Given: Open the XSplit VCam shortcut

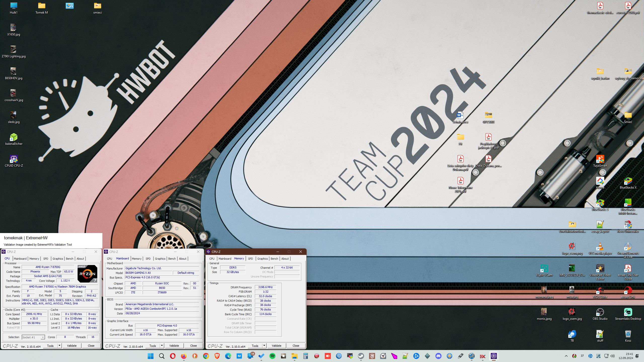Looking at the screenshot, I should [x=544, y=270].
